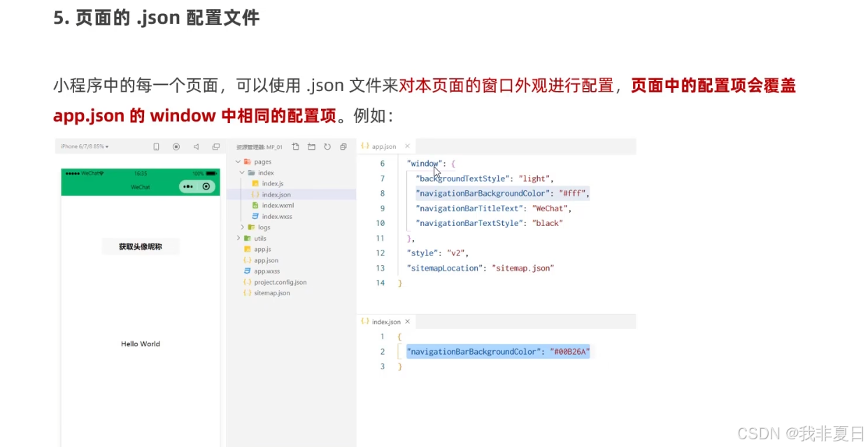Click the index.wxml file icon
Viewport: 868px width, 447px height.
pyautogui.click(x=255, y=206)
